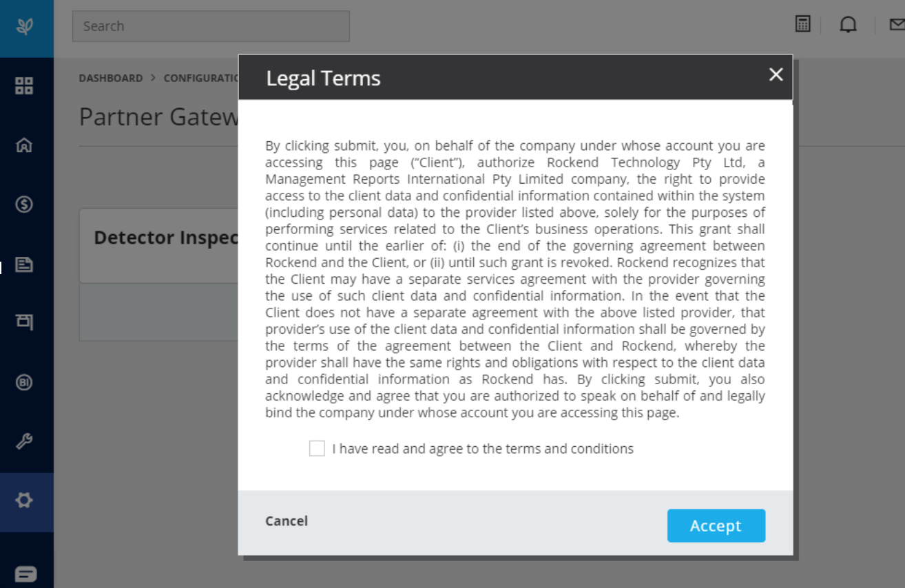Open the dashboard grid icon
The image size is (905, 588).
(24, 86)
